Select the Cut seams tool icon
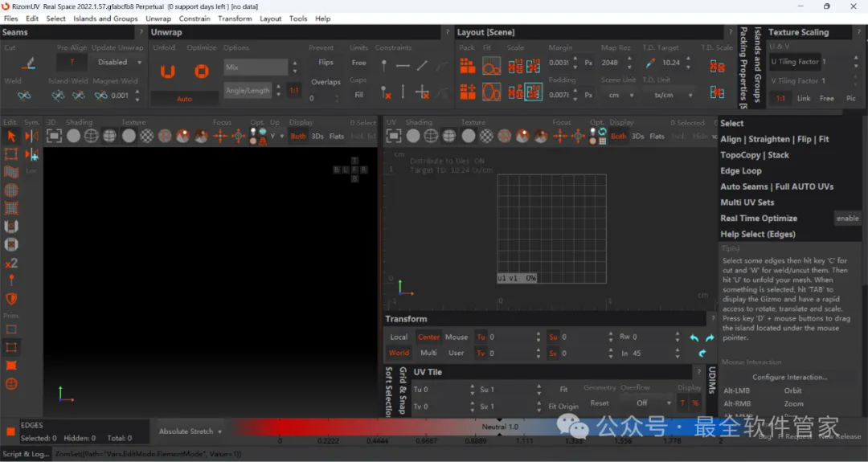 pyautogui.click(x=29, y=63)
